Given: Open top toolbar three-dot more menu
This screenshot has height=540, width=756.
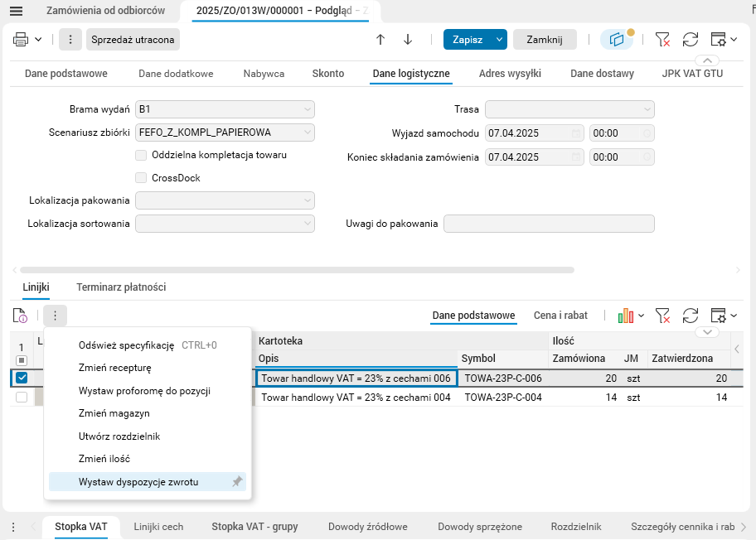Looking at the screenshot, I should (x=70, y=40).
